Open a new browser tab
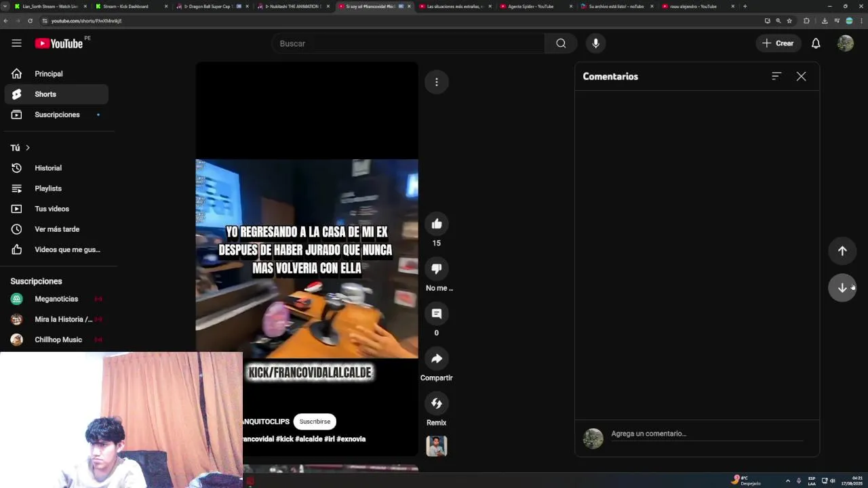868x488 pixels. (x=745, y=6)
